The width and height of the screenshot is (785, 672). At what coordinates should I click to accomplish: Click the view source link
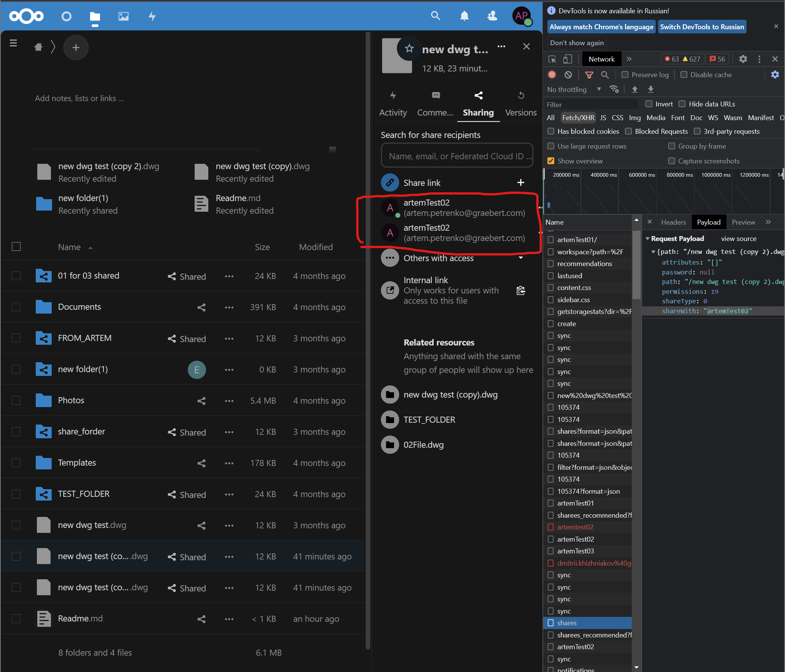(x=738, y=239)
